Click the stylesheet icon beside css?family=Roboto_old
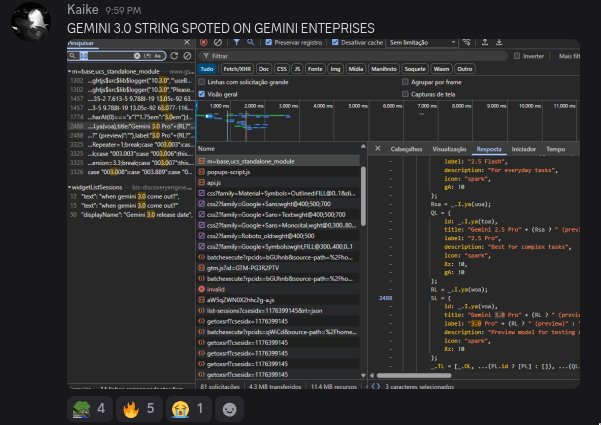Viewport: 601px width, 425px height. point(202,236)
